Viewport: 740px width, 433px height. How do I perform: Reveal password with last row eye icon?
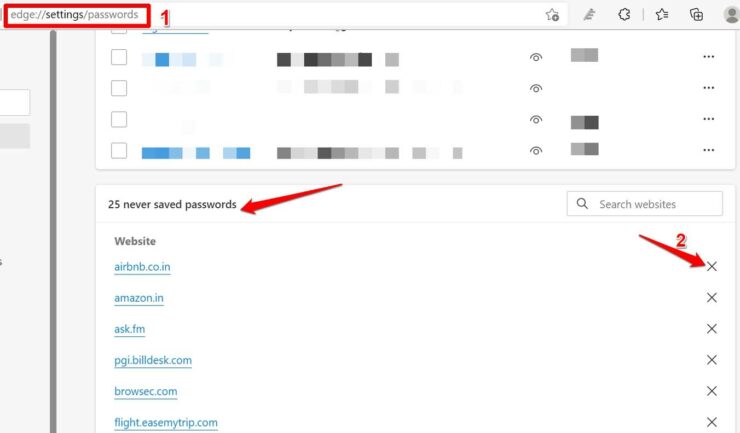click(536, 151)
